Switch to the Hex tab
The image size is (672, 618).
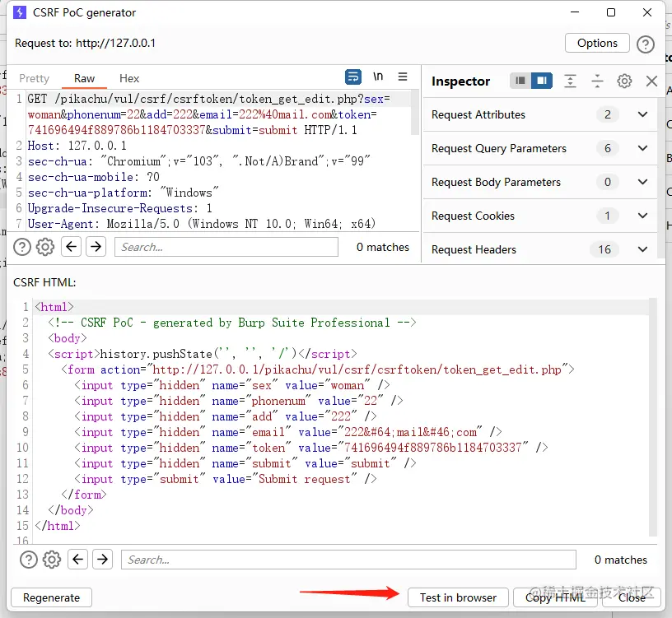coord(129,78)
